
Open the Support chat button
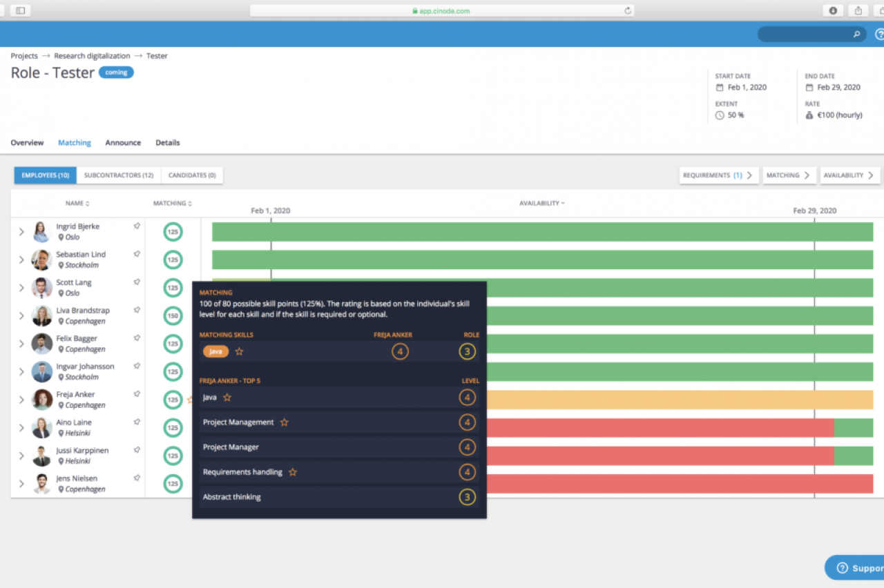coord(856,568)
